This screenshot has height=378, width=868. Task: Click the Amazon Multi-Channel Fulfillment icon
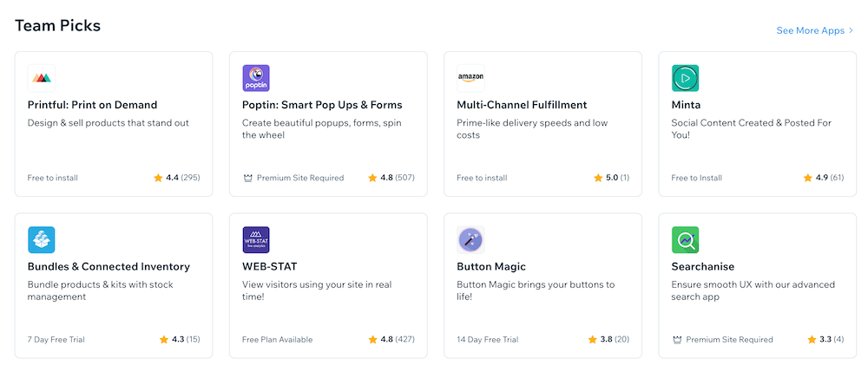click(x=470, y=78)
